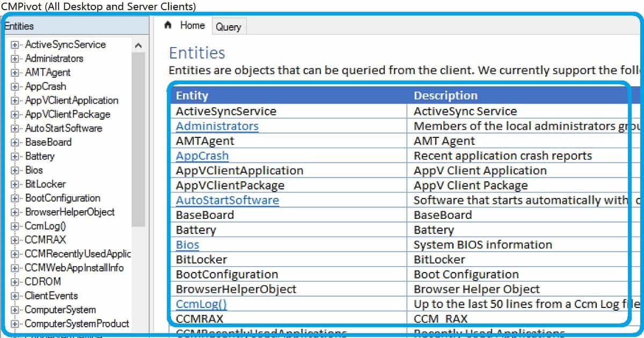Expand the BitLocker tree node
Viewport: 644px width, 338px height.
click(14, 184)
